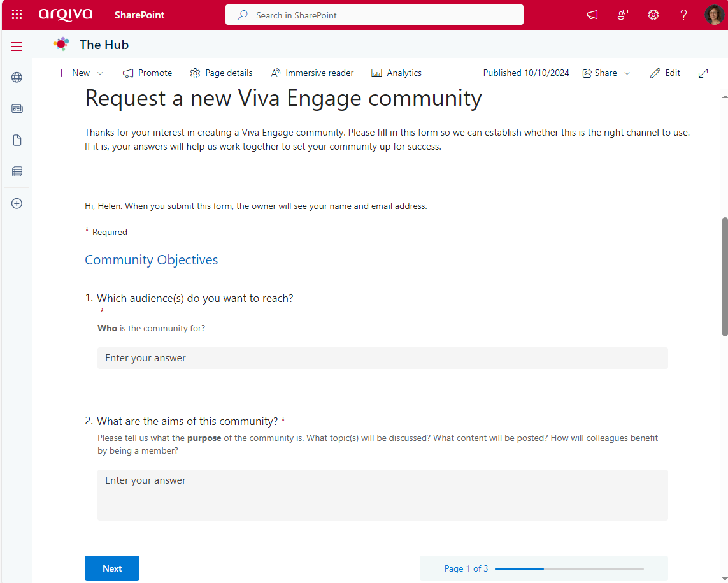Click Promote in the command bar
Image resolution: width=728 pixels, height=583 pixels.
click(x=147, y=73)
